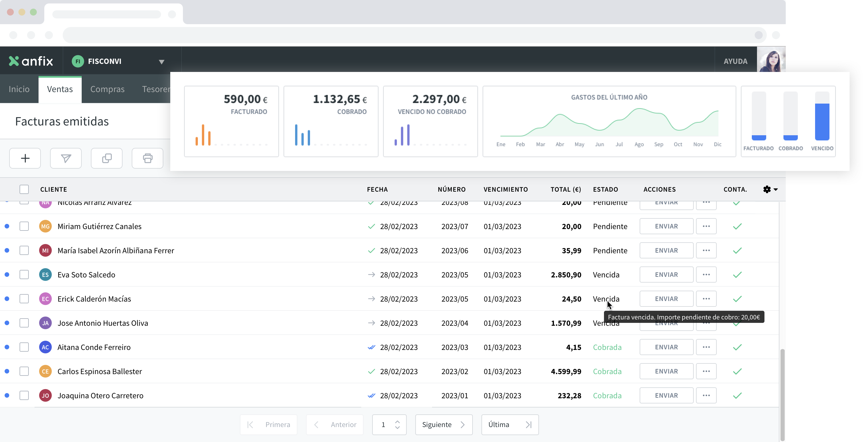Screen dimensions: 868x442
Task: Click the user profile photo
Action: (771, 61)
